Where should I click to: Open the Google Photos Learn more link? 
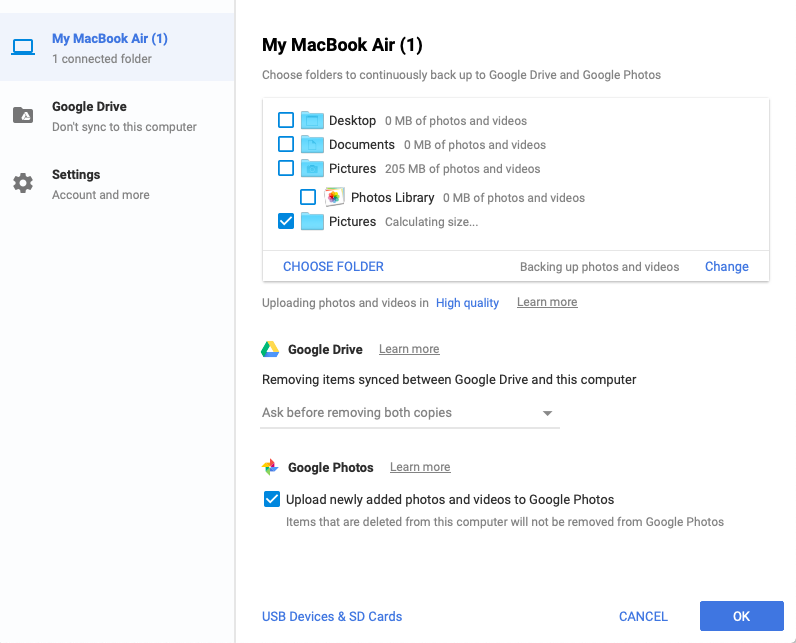[x=420, y=467]
